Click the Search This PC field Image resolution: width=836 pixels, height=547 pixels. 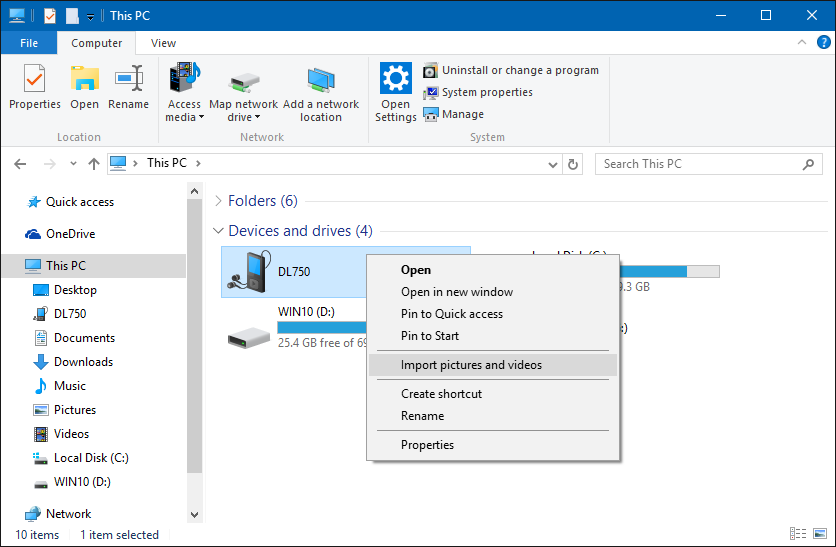click(709, 164)
